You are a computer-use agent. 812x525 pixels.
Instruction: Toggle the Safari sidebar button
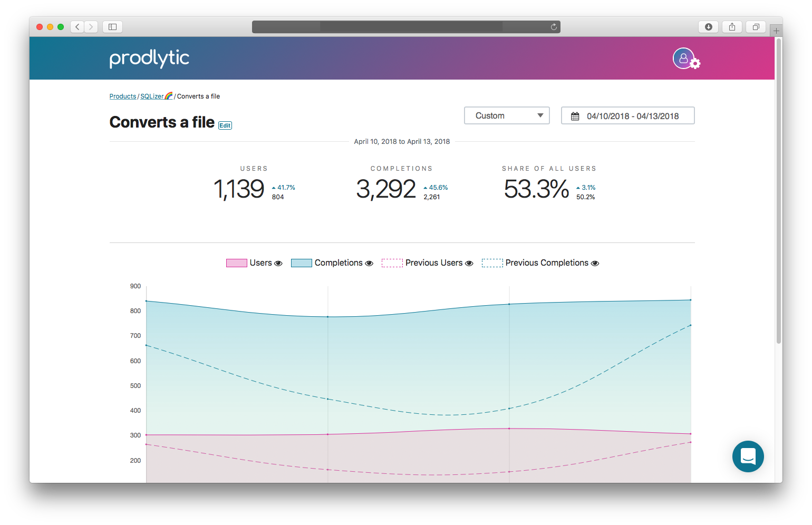pyautogui.click(x=112, y=27)
